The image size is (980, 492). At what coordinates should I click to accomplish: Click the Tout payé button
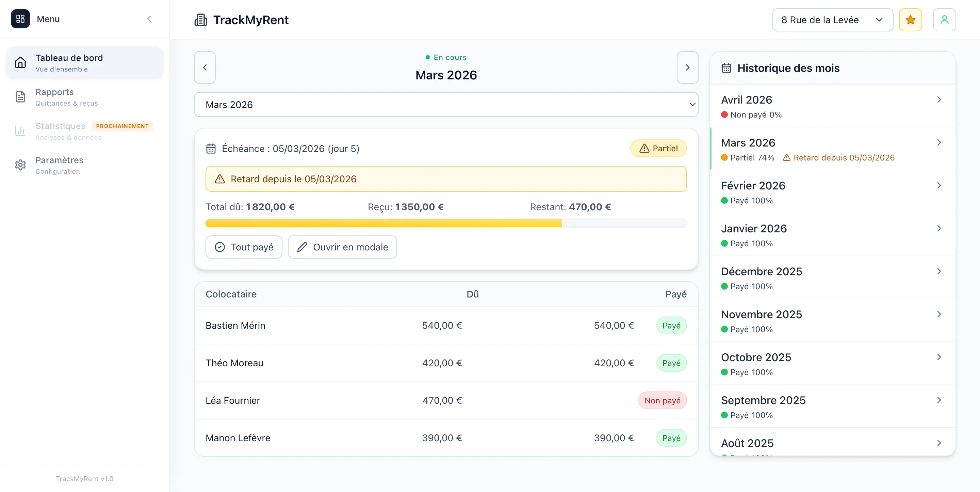tap(244, 247)
